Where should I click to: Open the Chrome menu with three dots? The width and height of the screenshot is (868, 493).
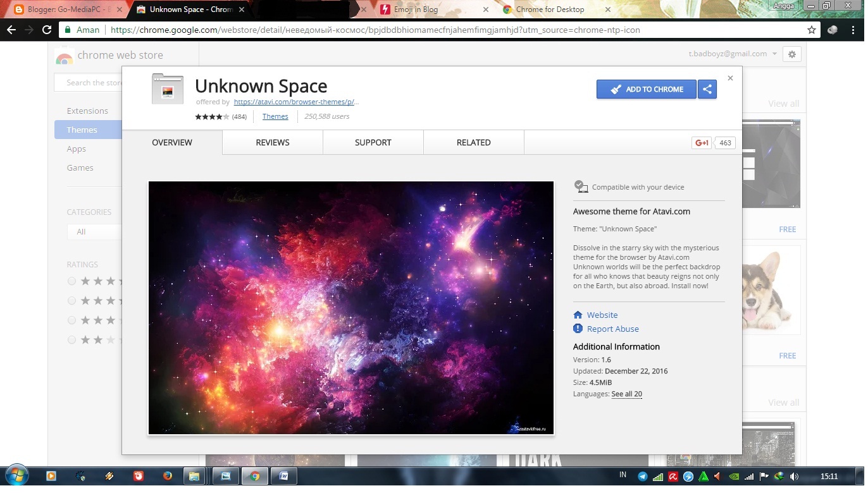pyautogui.click(x=853, y=29)
